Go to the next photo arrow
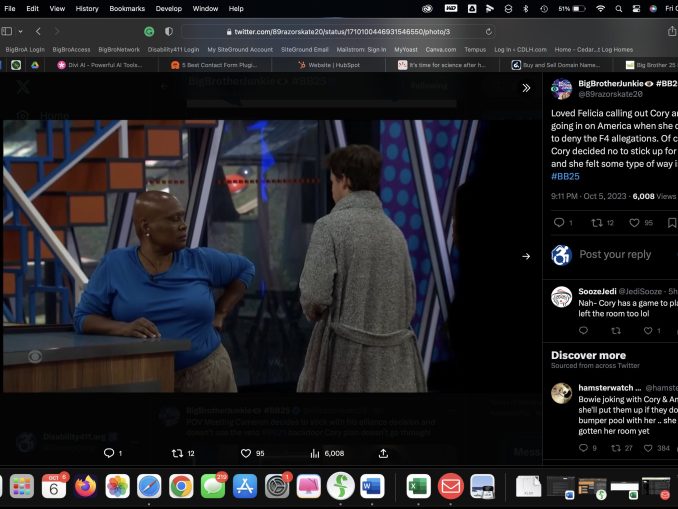678x509 pixels. [526, 256]
